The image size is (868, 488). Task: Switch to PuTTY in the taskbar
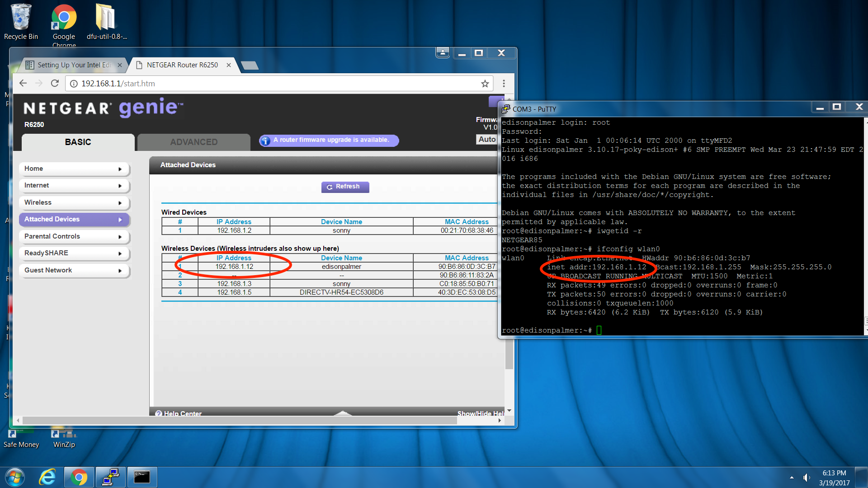click(x=111, y=477)
